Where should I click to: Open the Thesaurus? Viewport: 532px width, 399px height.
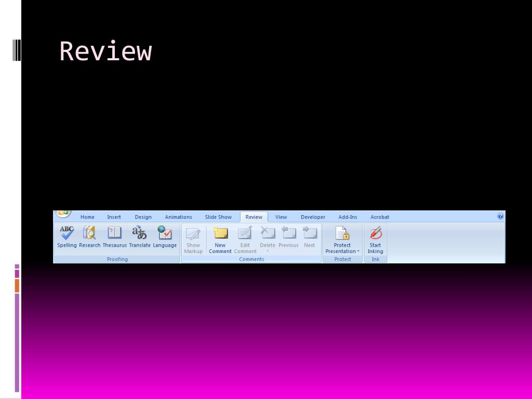pos(115,237)
